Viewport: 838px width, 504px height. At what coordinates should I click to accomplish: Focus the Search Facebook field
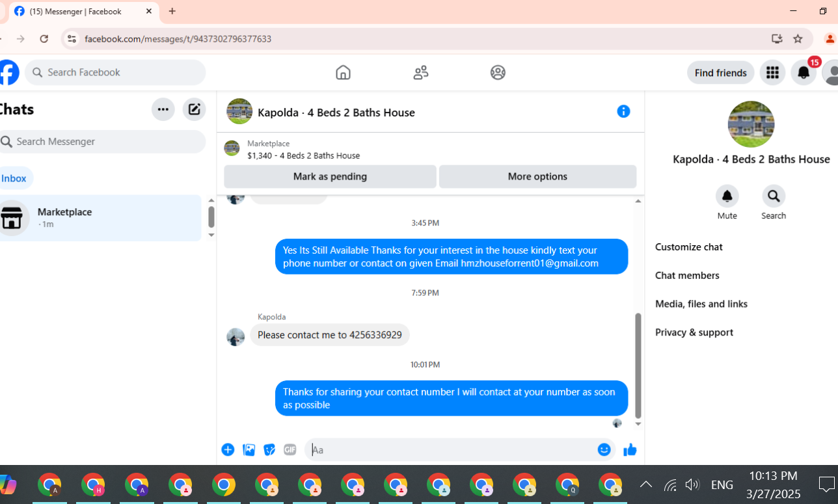[x=115, y=72]
